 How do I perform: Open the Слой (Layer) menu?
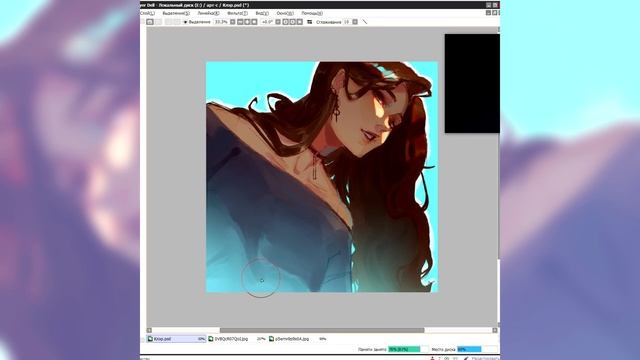point(147,13)
